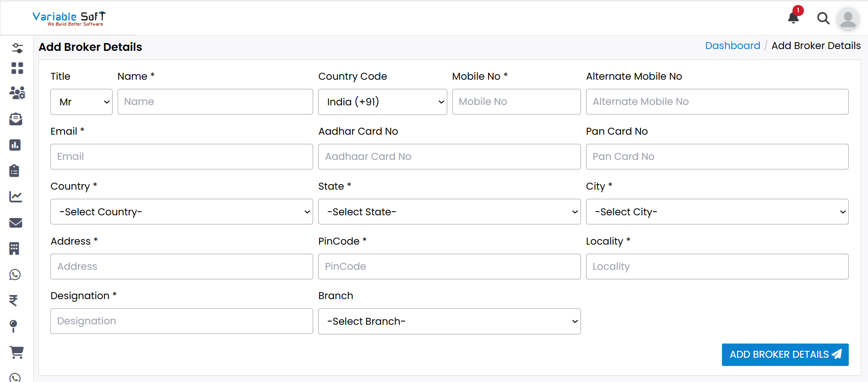Go to Dashboard via breadcrumb link

(x=732, y=46)
